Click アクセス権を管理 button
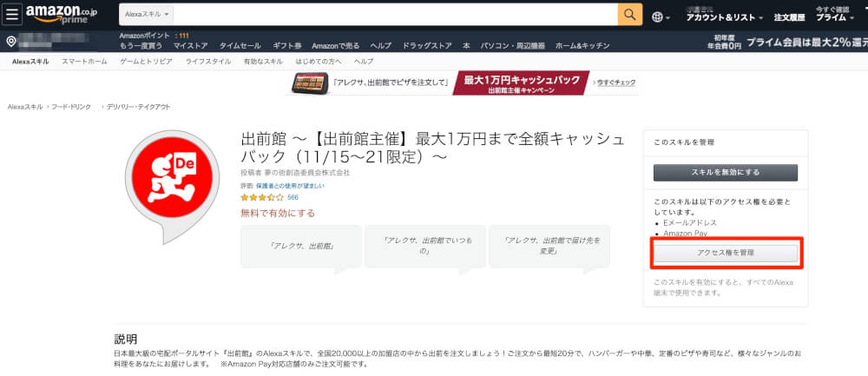Viewport: 868px width, 376px height. tap(725, 253)
